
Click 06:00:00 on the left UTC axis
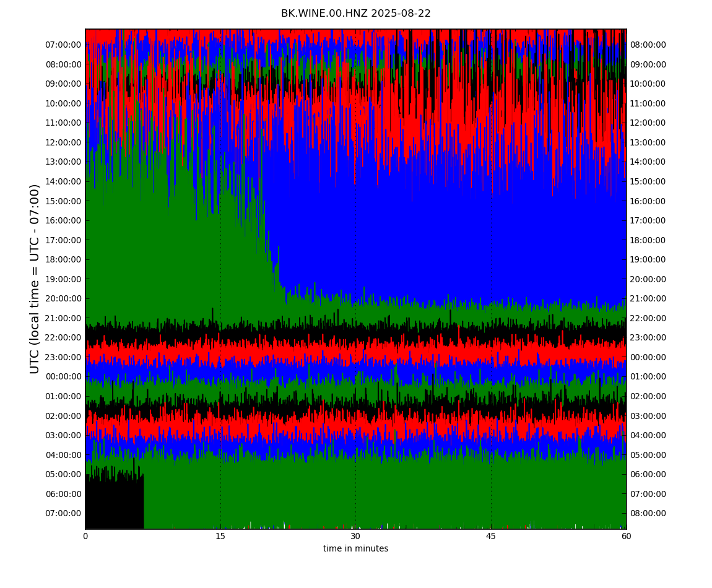pos(63,494)
